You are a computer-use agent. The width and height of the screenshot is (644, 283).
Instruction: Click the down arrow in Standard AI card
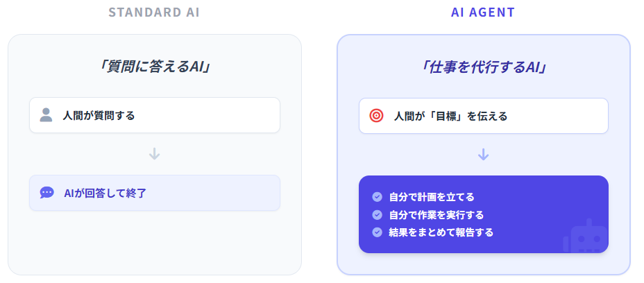(154, 153)
